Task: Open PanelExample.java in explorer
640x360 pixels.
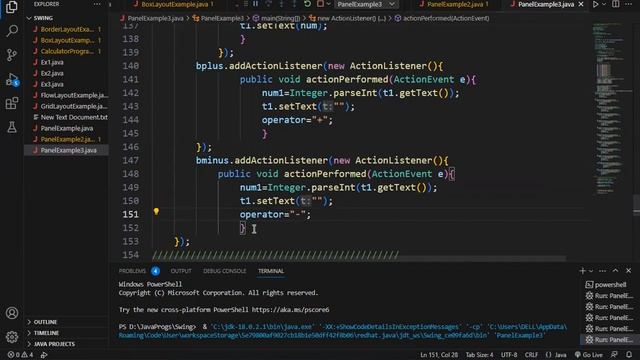Action: pos(67,129)
